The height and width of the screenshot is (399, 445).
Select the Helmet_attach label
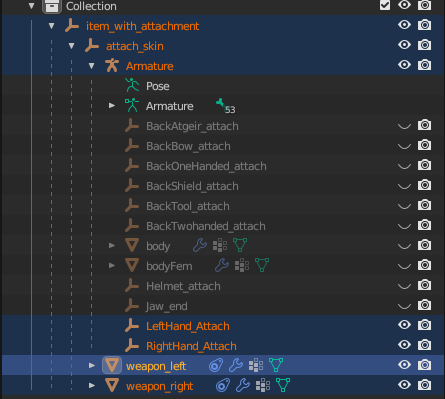(183, 286)
